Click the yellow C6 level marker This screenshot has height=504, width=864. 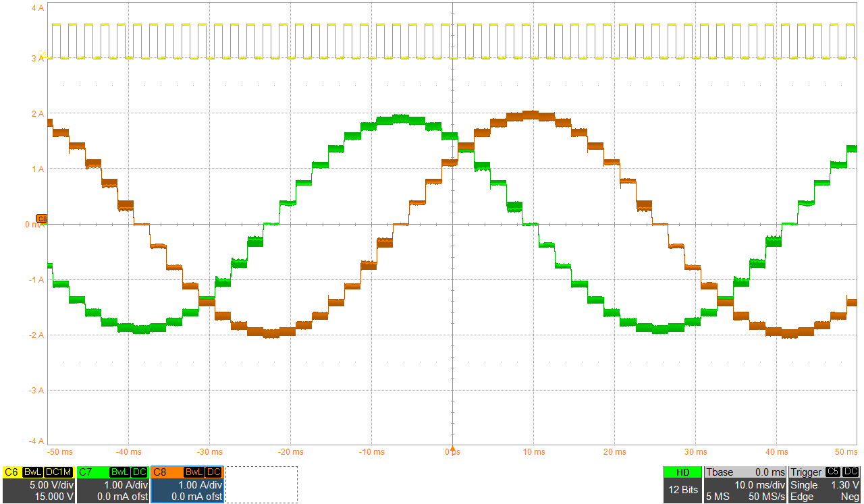tap(43, 55)
